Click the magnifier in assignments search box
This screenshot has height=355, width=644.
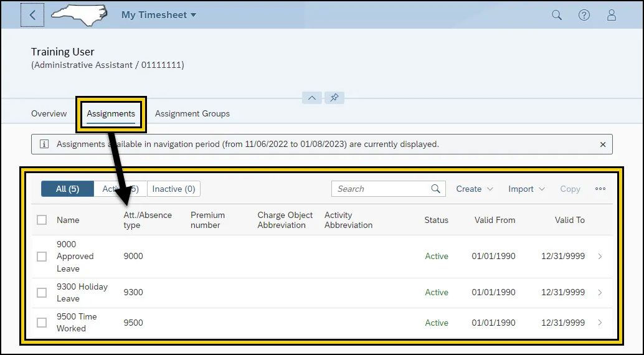click(x=436, y=189)
